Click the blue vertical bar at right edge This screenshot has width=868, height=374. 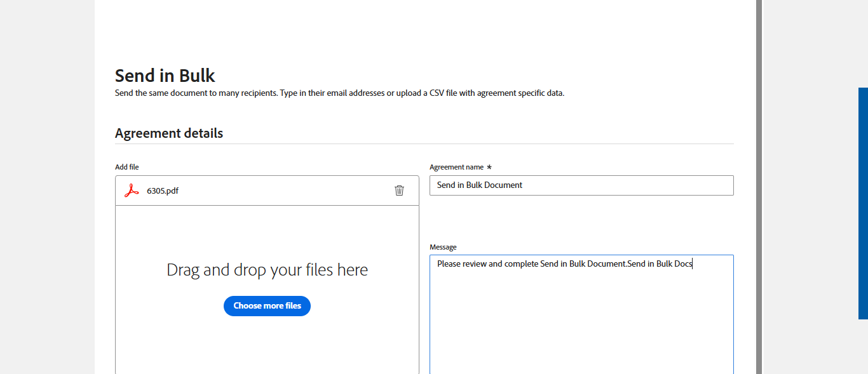point(863,203)
